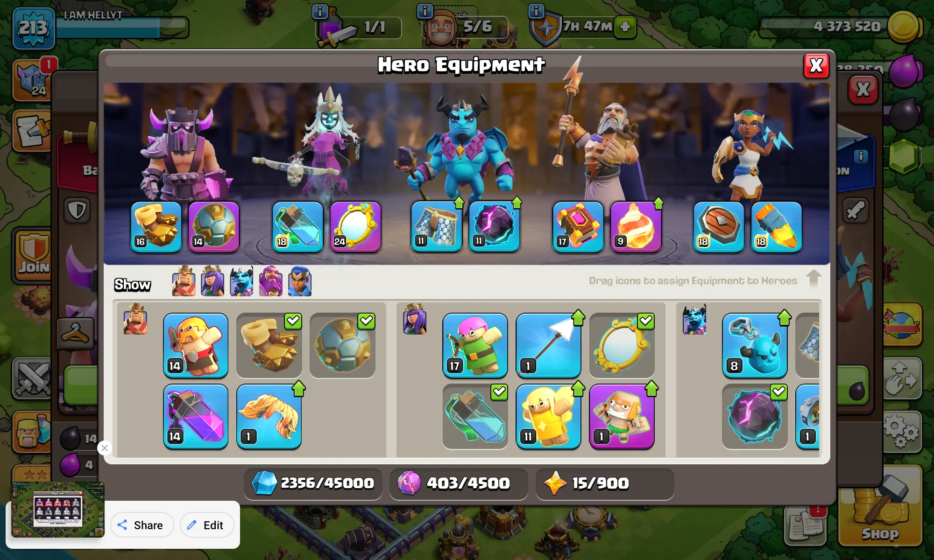Select equipped Magic Mirror level 24 slot
Screen dimensions: 934x560
click(356, 227)
